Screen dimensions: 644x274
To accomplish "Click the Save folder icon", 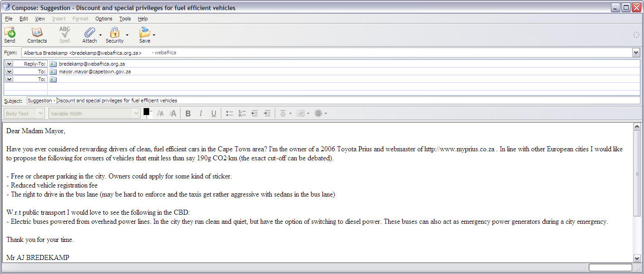I will coord(145,32).
